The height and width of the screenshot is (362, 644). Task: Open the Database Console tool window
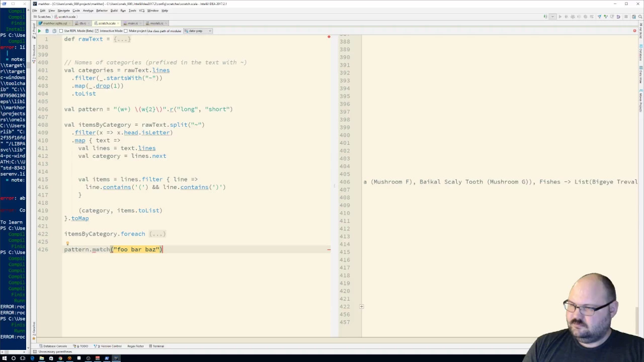(53, 346)
